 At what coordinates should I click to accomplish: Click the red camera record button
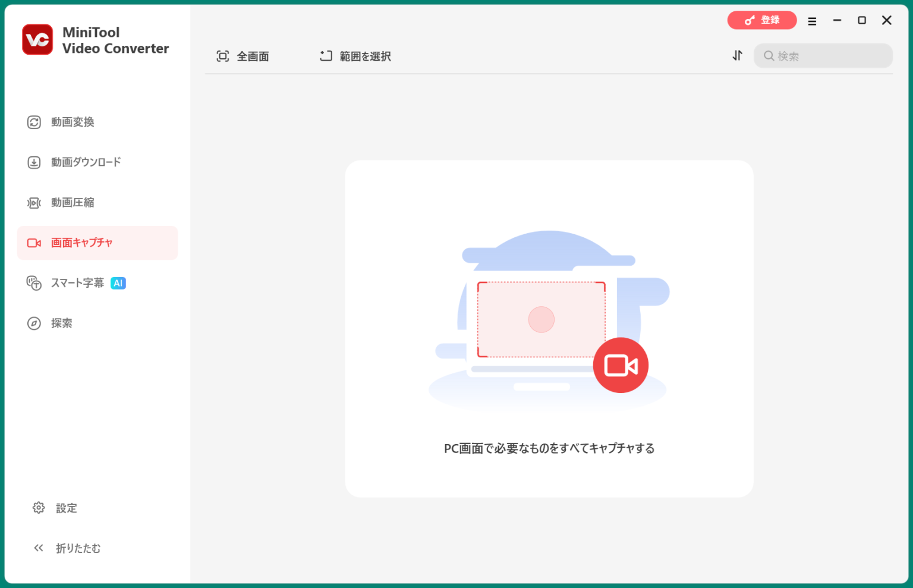click(x=621, y=365)
